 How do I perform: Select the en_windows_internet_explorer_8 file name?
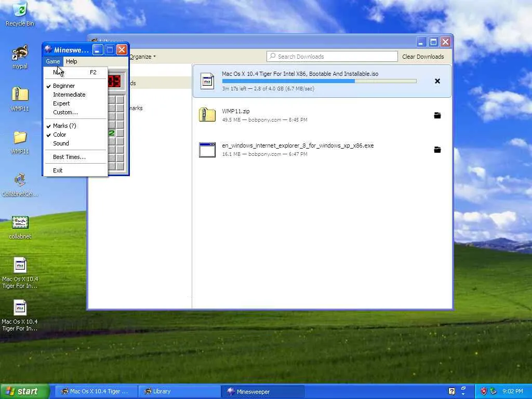pyautogui.click(x=298, y=145)
